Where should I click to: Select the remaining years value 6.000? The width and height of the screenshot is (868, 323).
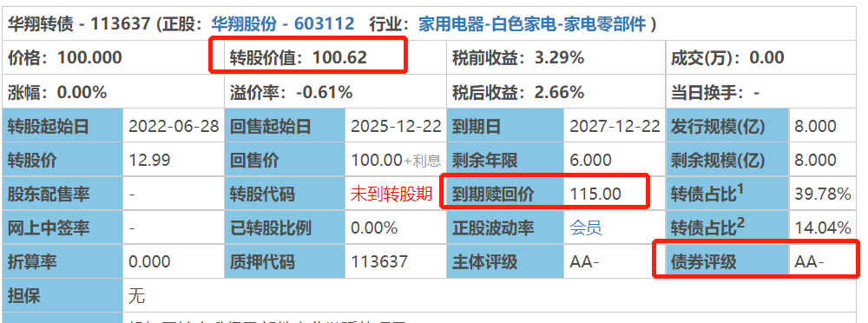point(590,160)
